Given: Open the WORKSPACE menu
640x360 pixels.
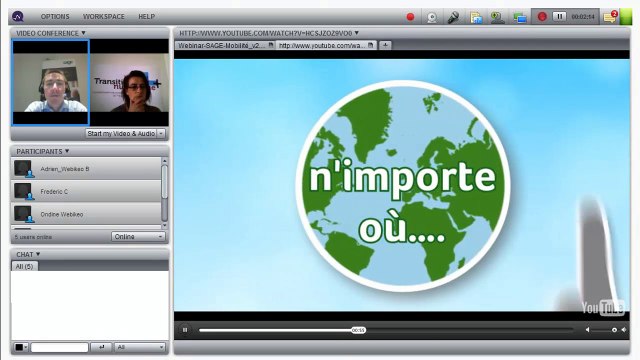Looking at the screenshot, I should pyautogui.click(x=104, y=17).
